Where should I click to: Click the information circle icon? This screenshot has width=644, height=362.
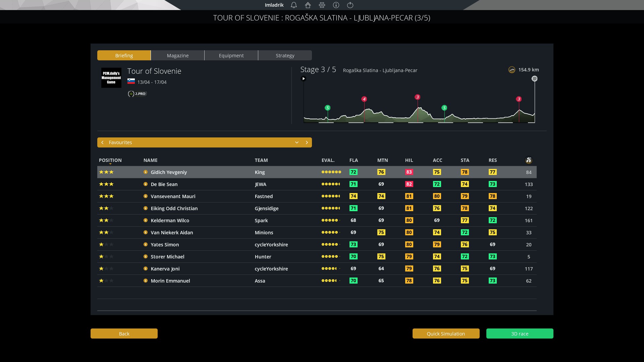click(336, 5)
